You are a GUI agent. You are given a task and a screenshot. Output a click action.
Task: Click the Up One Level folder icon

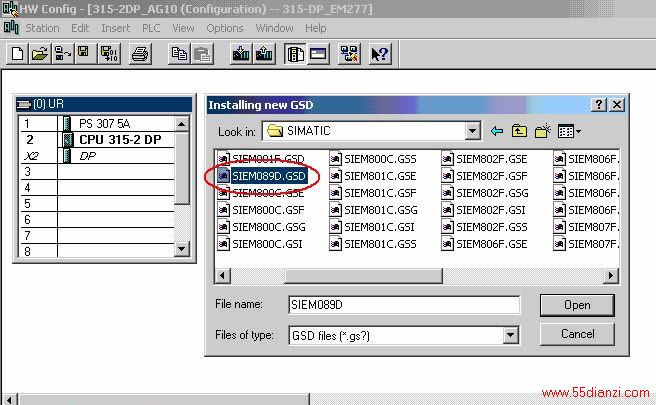pyautogui.click(x=519, y=131)
